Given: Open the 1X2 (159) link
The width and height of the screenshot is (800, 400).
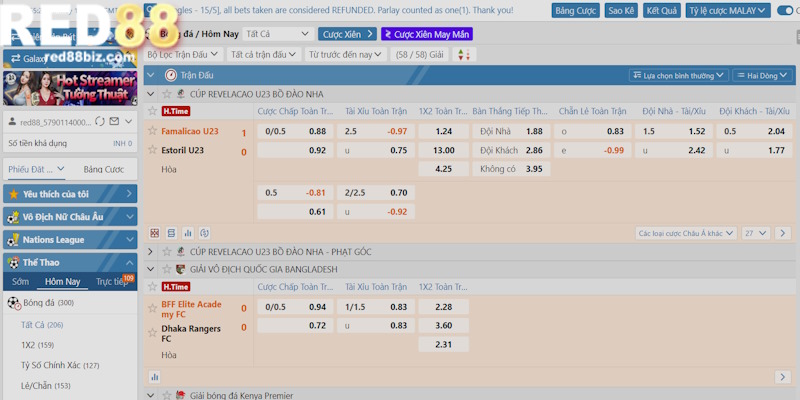Looking at the screenshot, I should 37,345.
